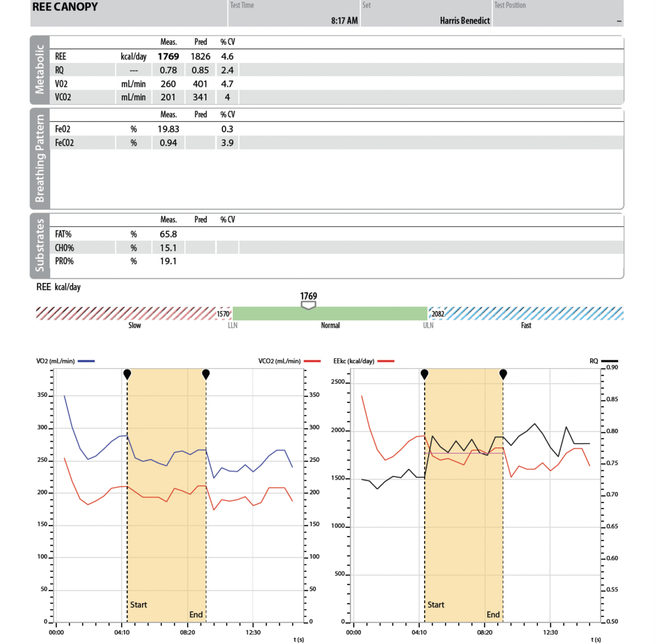Click the FeCO2 value 0.94
This screenshot has height=644, width=655.
[168, 142]
